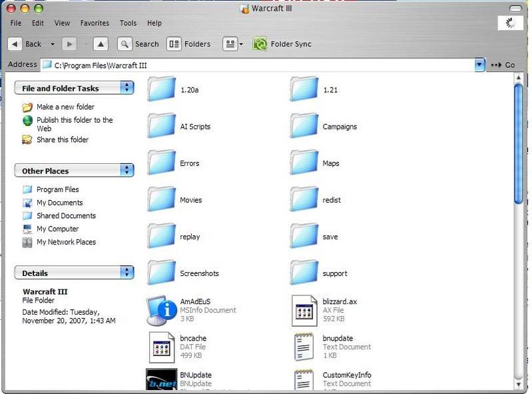The width and height of the screenshot is (532, 394).
Task: Collapse the File and Folder Tasks panel
Action: (x=127, y=87)
